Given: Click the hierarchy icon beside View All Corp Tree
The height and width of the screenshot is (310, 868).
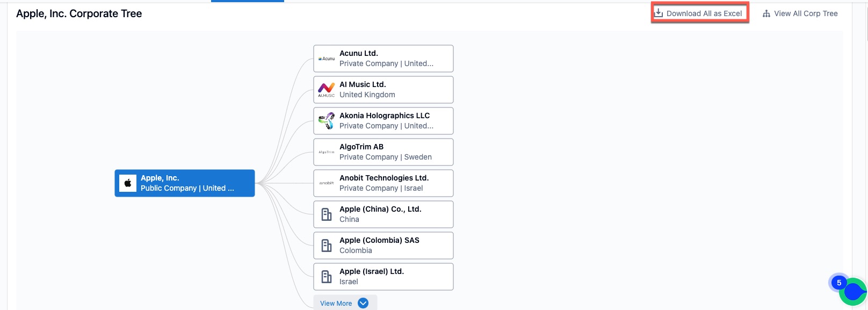Looking at the screenshot, I should coord(766,14).
